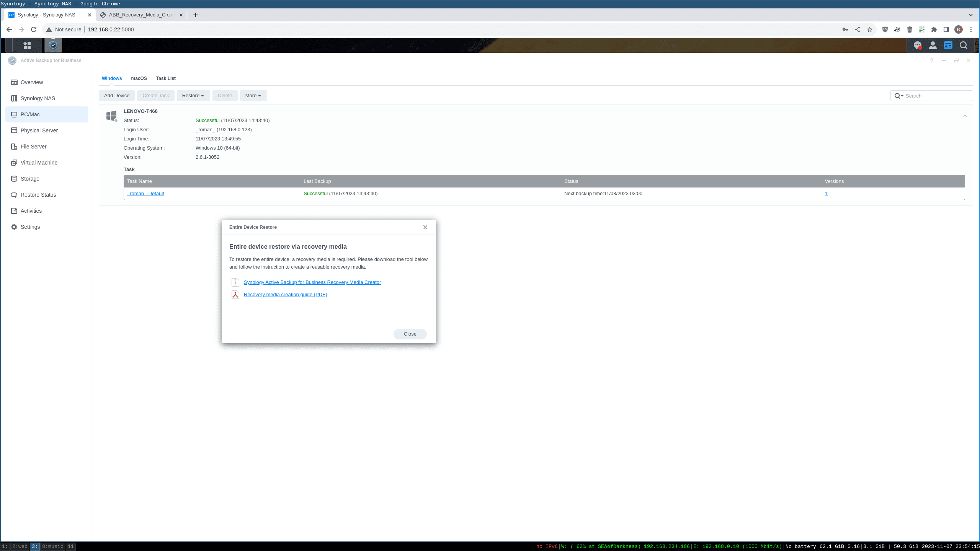
Task: Click the Windows logo device icon
Action: (111, 116)
